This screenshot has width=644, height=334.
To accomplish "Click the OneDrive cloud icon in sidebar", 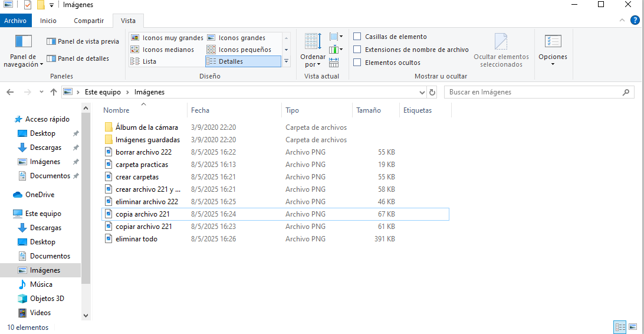I will coord(18,195).
